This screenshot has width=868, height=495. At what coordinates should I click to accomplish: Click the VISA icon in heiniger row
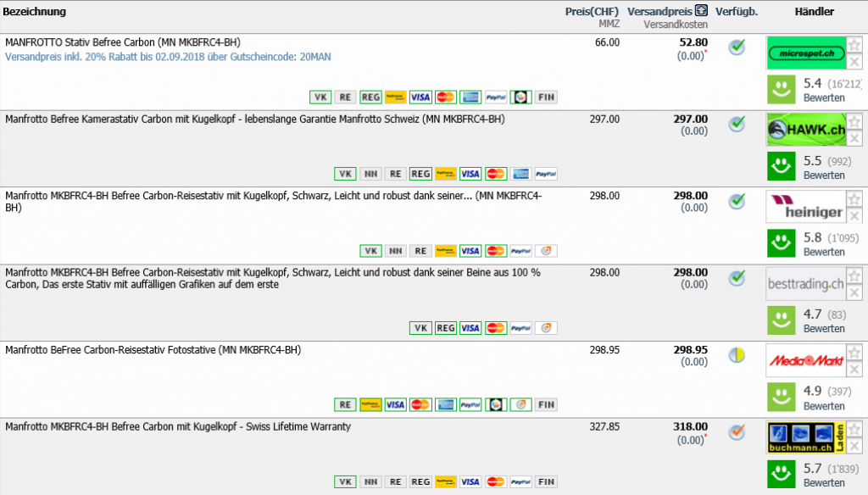[x=470, y=251]
